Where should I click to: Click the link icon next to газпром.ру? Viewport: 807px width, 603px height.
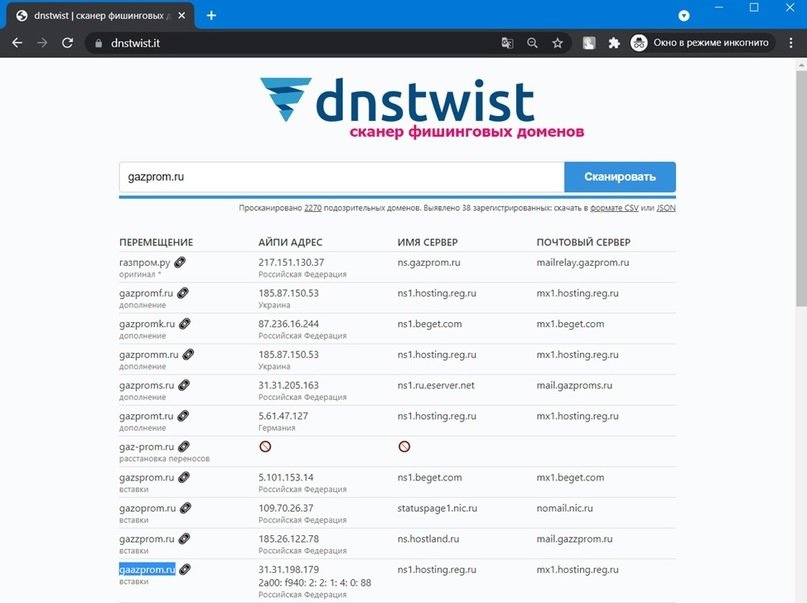pyautogui.click(x=180, y=262)
